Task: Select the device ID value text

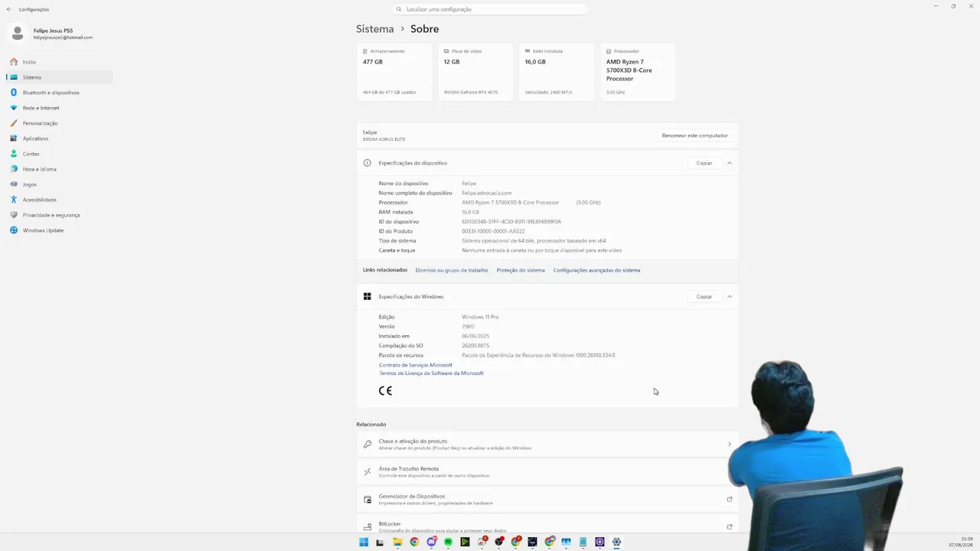Action: tap(511, 222)
